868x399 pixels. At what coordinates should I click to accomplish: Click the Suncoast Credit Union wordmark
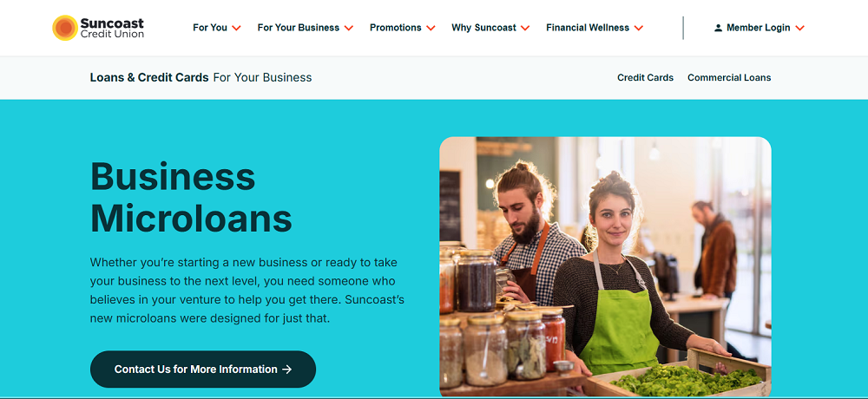tap(112, 29)
